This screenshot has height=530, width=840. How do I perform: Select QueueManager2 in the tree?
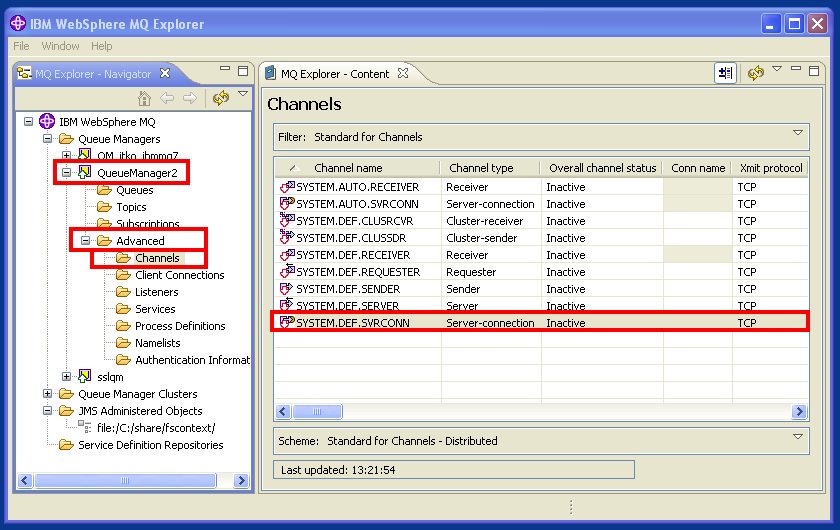click(x=137, y=173)
